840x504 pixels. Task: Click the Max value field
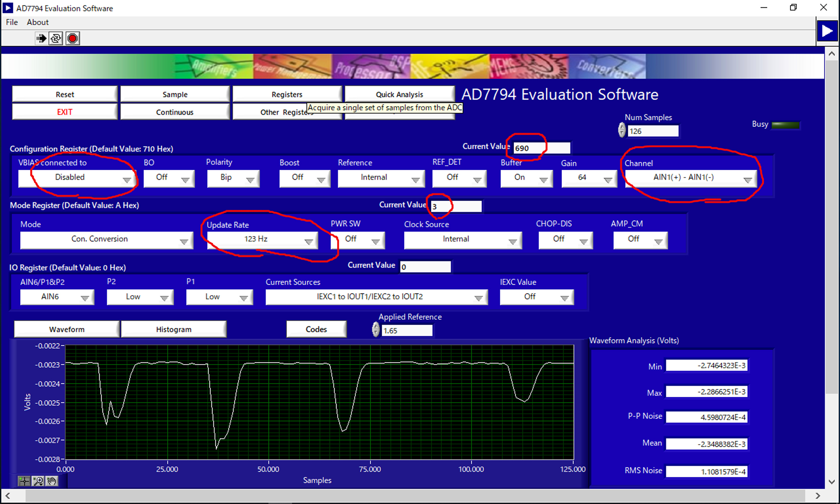(x=706, y=392)
